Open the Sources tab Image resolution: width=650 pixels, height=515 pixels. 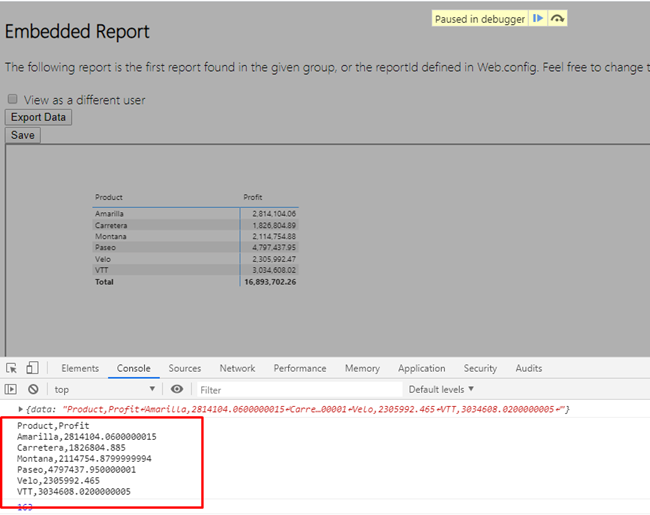tap(184, 368)
